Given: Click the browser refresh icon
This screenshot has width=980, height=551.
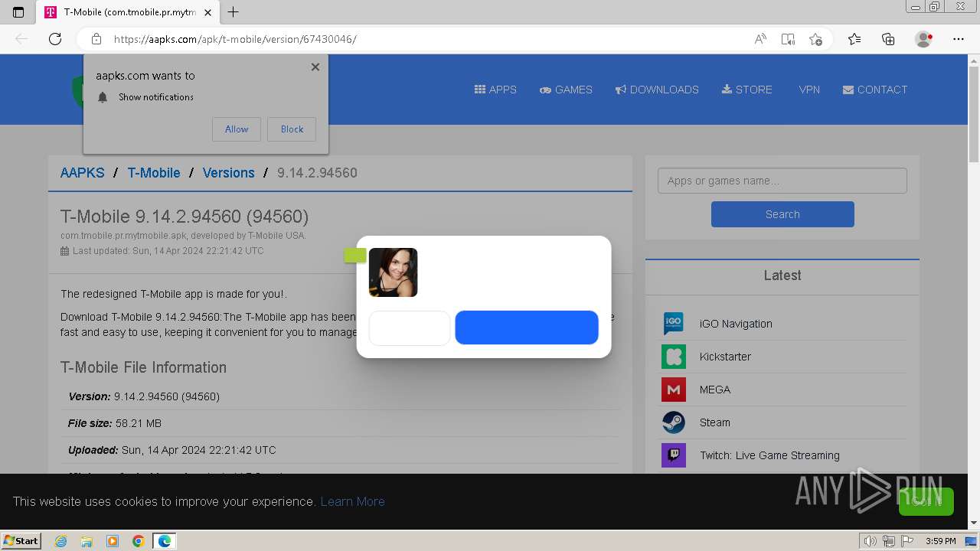Looking at the screenshot, I should [x=55, y=39].
